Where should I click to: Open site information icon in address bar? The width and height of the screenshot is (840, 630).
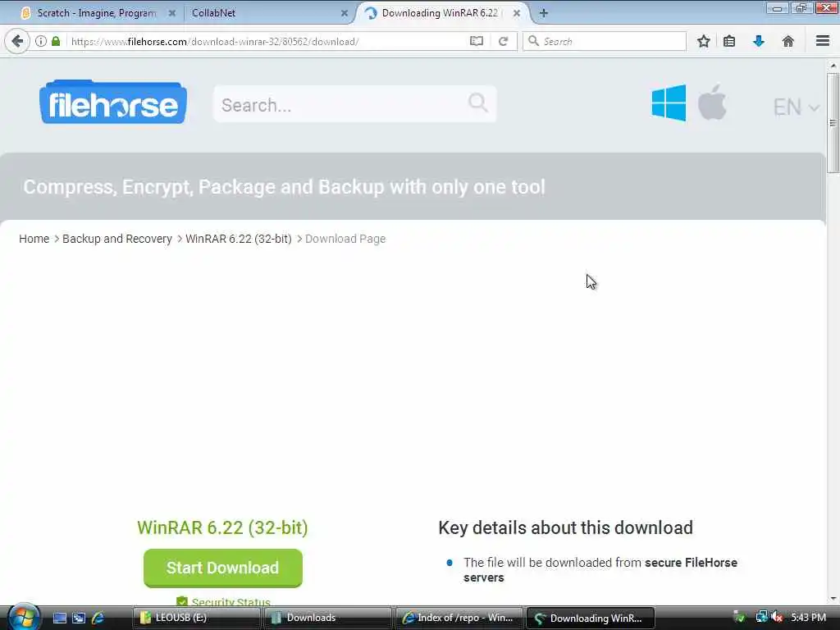coord(41,41)
